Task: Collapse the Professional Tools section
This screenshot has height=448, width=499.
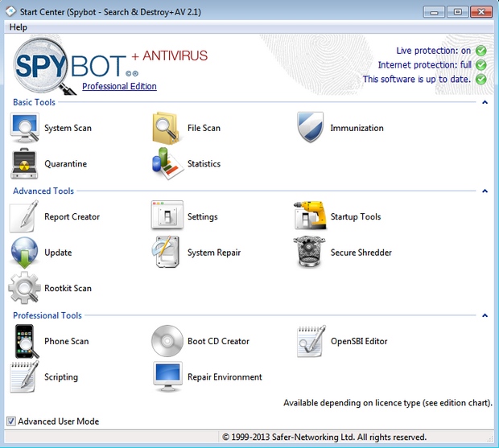Action: [485, 316]
